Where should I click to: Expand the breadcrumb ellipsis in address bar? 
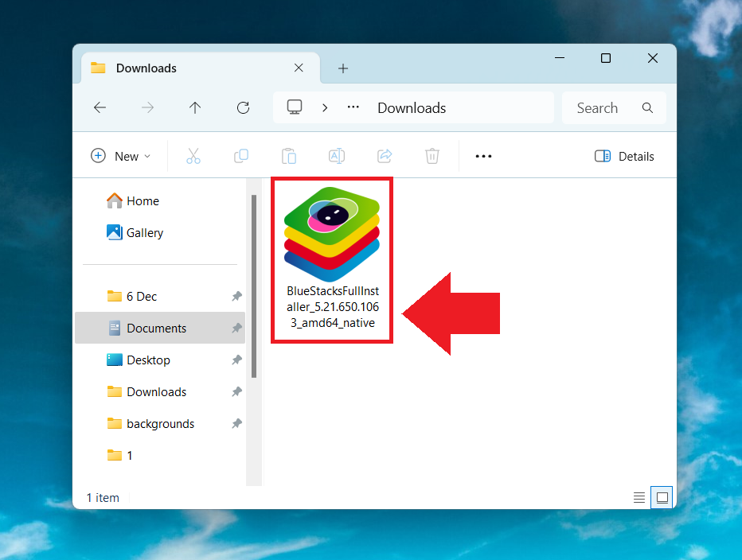[x=353, y=107]
